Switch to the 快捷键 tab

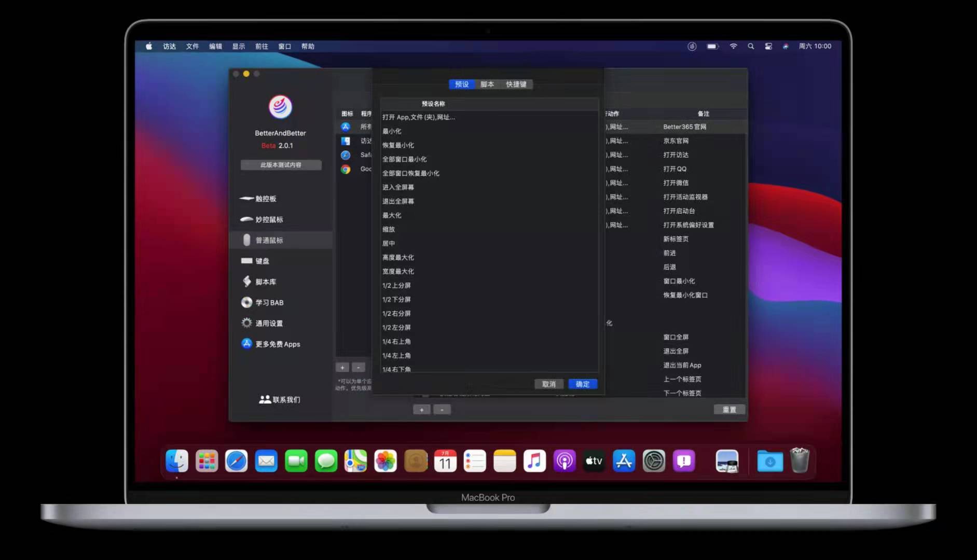(x=516, y=84)
